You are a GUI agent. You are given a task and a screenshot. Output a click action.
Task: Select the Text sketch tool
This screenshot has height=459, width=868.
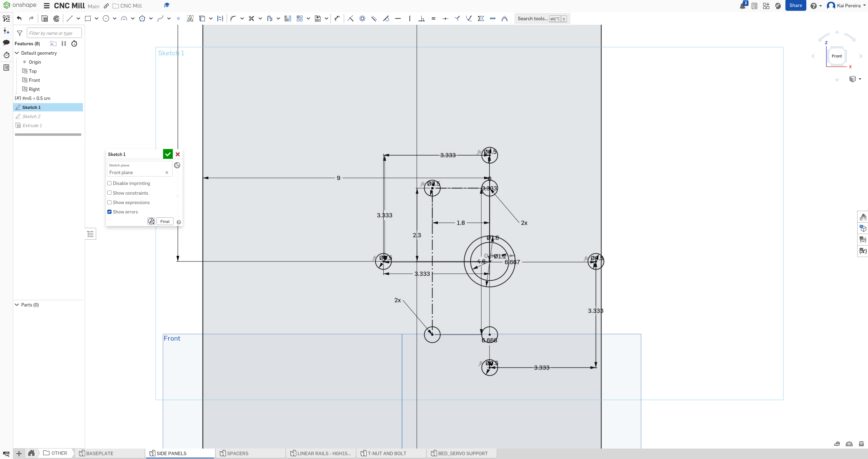[x=190, y=18]
